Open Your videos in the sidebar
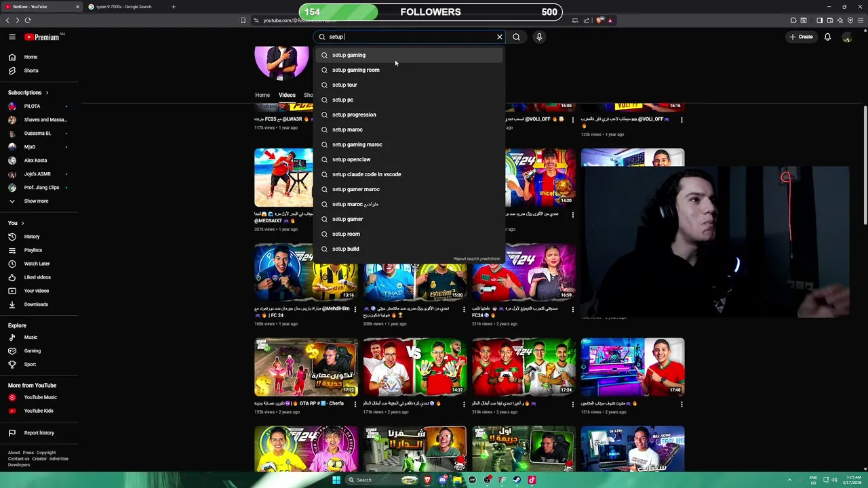The height and width of the screenshot is (488, 868). (x=39, y=291)
